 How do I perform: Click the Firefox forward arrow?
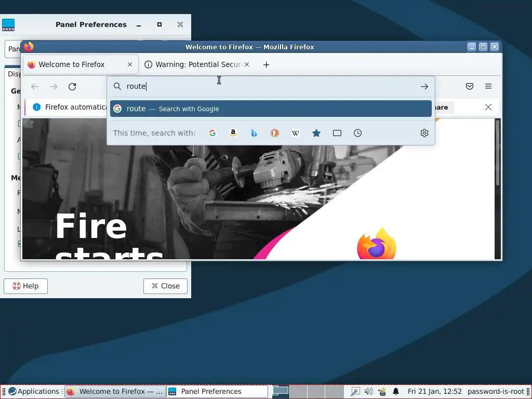[x=54, y=87]
